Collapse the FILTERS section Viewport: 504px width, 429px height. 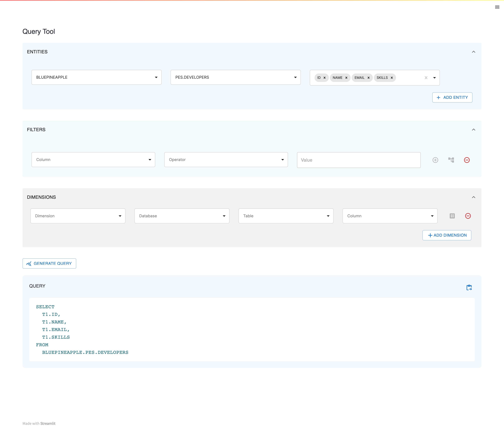click(474, 129)
